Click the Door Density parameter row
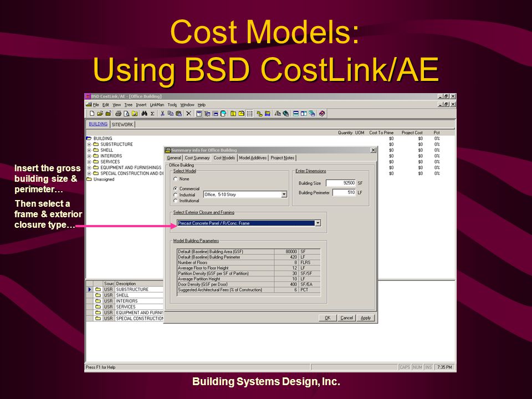Screen dimensions: 532x399 [x=248, y=284]
